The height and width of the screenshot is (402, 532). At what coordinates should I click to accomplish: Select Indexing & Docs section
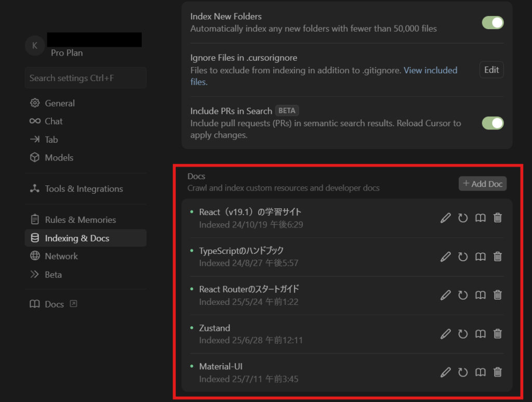pyautogui.click(x=86, y=238)
